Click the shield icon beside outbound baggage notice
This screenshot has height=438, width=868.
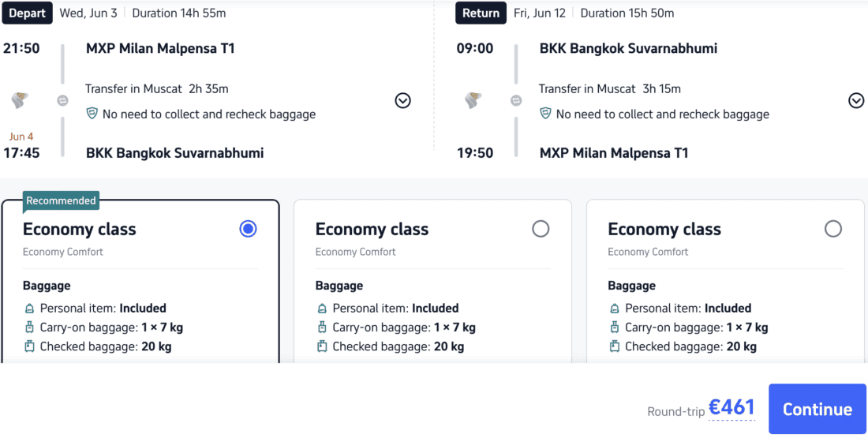tap(92, 114)
